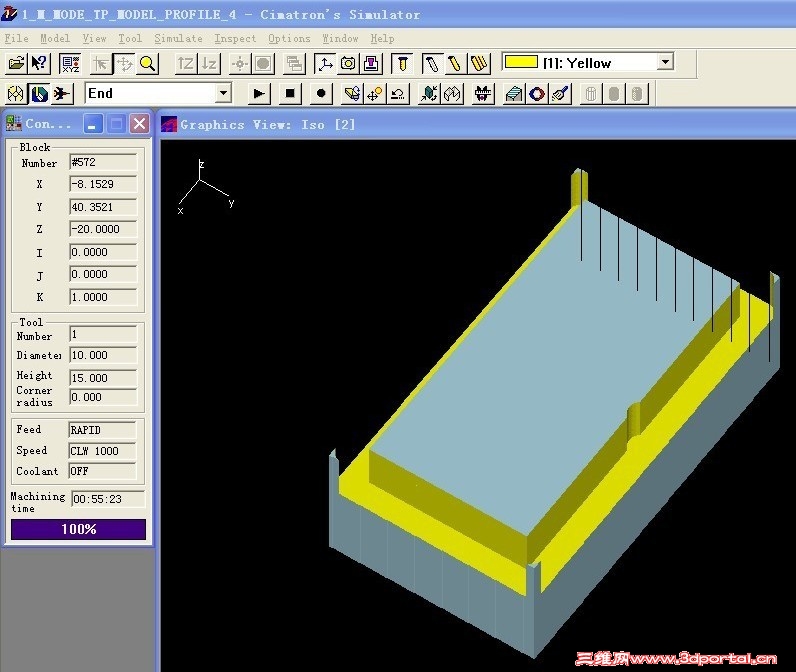Click the rotate stock block icon
This screenshot has width=796, height=672.
tap(352, 94)
